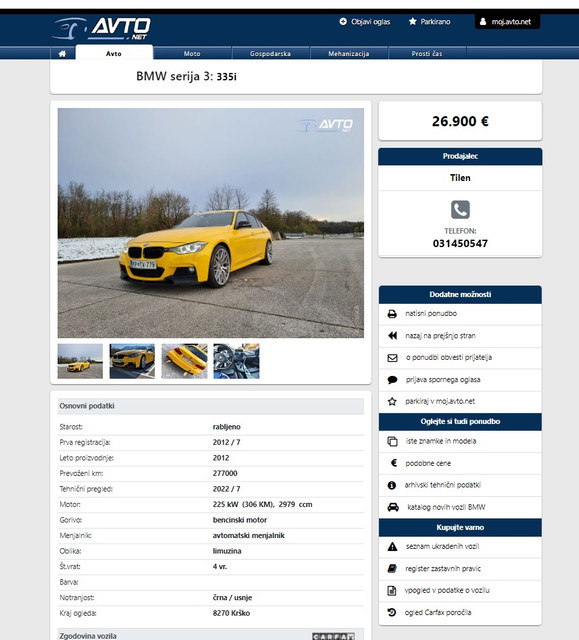
Task: Open register zastavnih pravic
Action: tap(443, 568)
